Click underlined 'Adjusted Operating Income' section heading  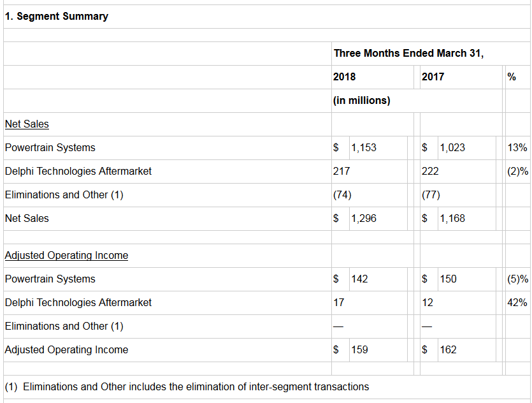66,255
